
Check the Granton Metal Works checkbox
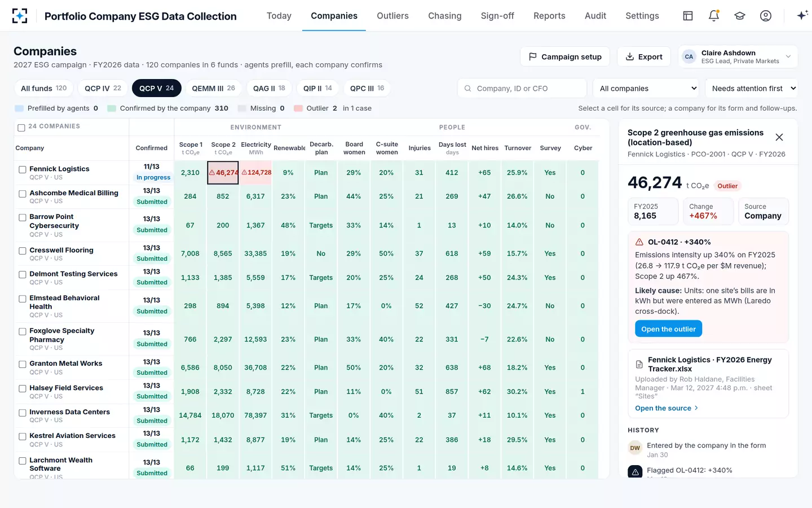23,364
